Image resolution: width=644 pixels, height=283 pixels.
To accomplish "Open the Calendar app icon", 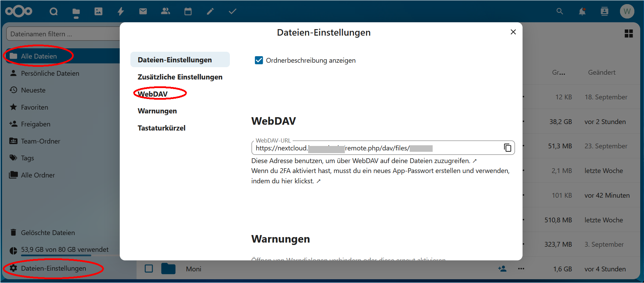I will [x=188, y=12].
